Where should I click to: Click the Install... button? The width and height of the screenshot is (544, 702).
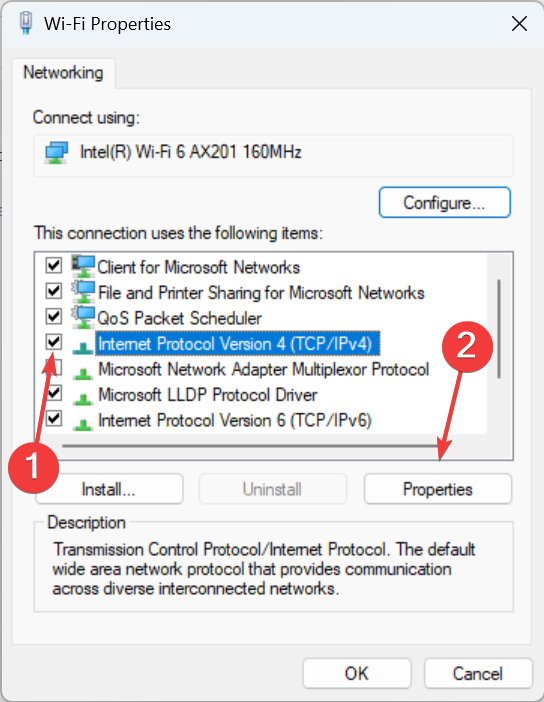pos(109,489)
